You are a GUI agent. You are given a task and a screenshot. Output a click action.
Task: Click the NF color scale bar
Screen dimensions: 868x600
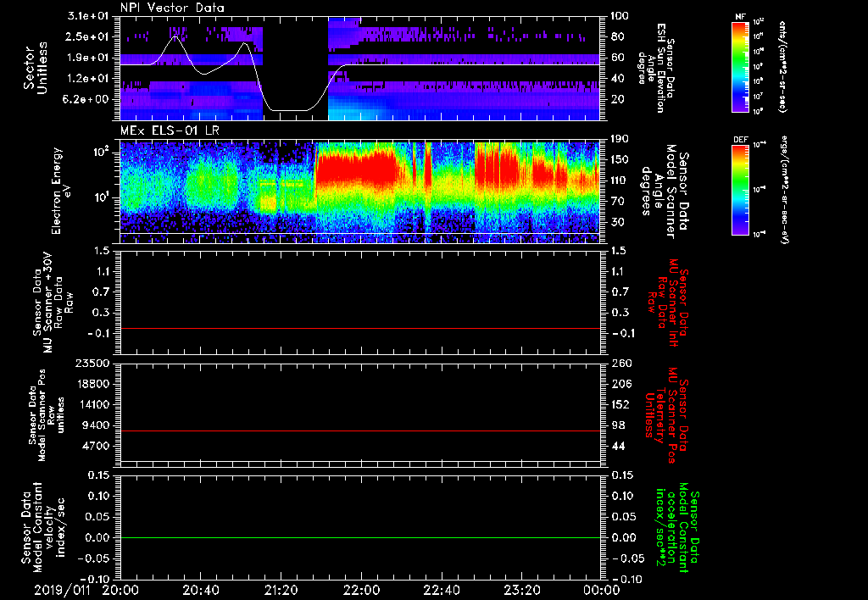pyautogui.click(x=741, y=68)
